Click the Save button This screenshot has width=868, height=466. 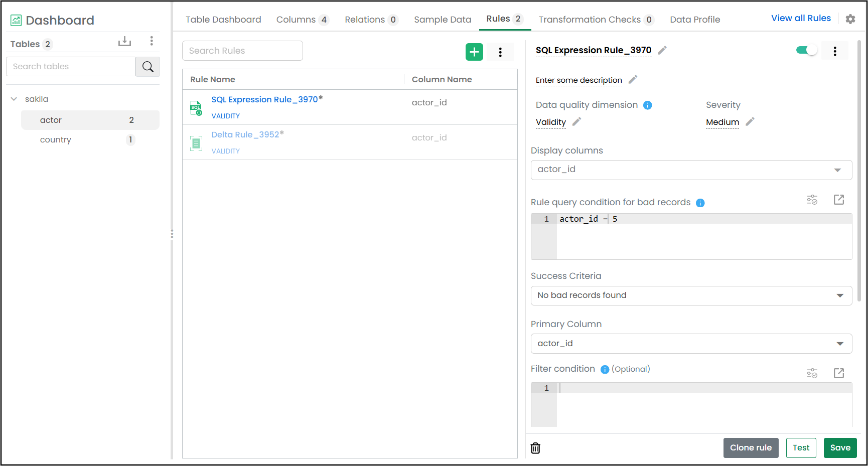(x=840, y=448)
